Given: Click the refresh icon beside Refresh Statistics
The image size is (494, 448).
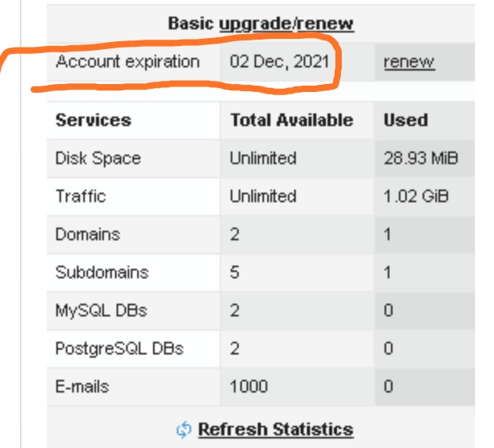Looking at the screenshot, I should pos(184,430).
